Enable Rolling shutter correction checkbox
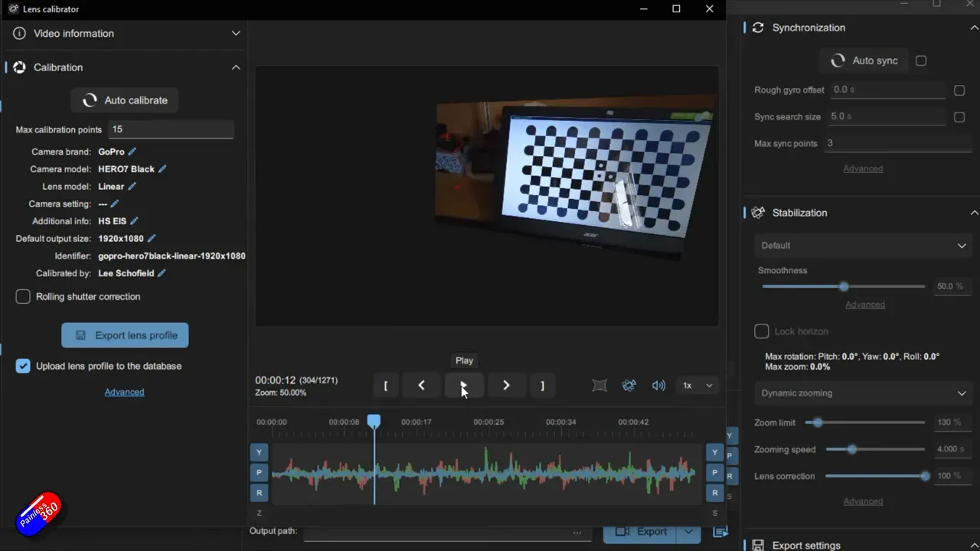Screen dimensions: 980x551 (x=23, y=296)
